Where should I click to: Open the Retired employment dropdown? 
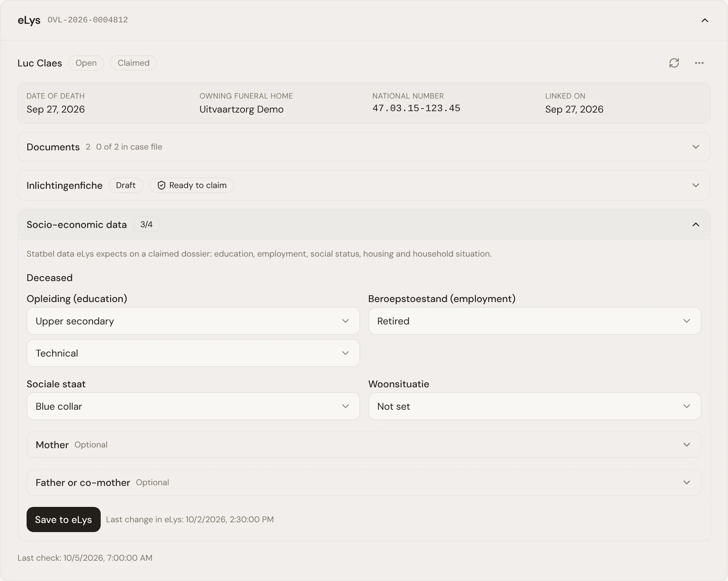click(x=535, y=321)
